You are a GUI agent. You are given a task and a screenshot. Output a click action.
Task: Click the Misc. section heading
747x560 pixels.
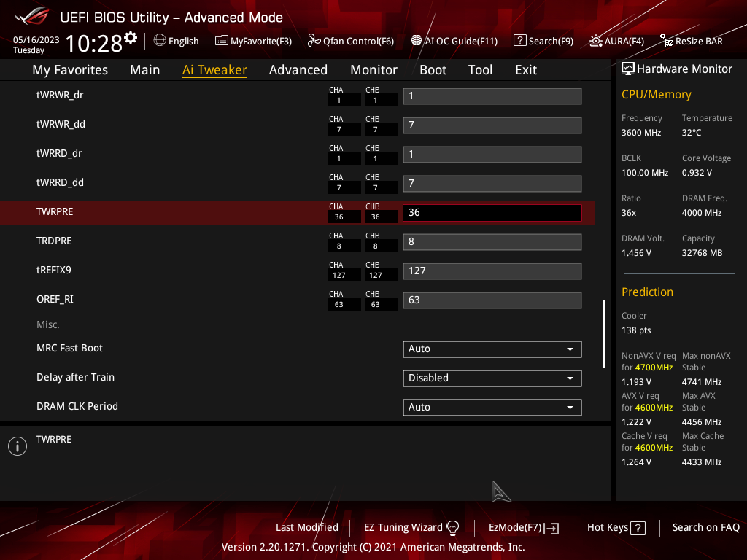click(48, 324)
